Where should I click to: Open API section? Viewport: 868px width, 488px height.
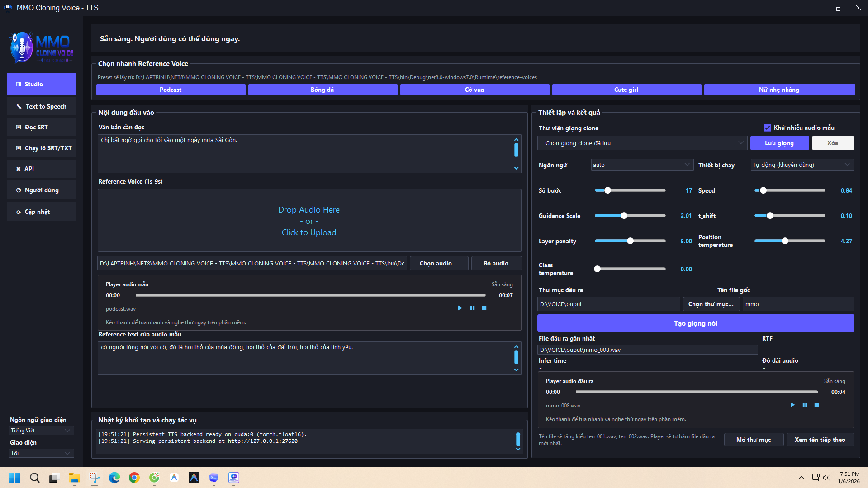(42, 169)
